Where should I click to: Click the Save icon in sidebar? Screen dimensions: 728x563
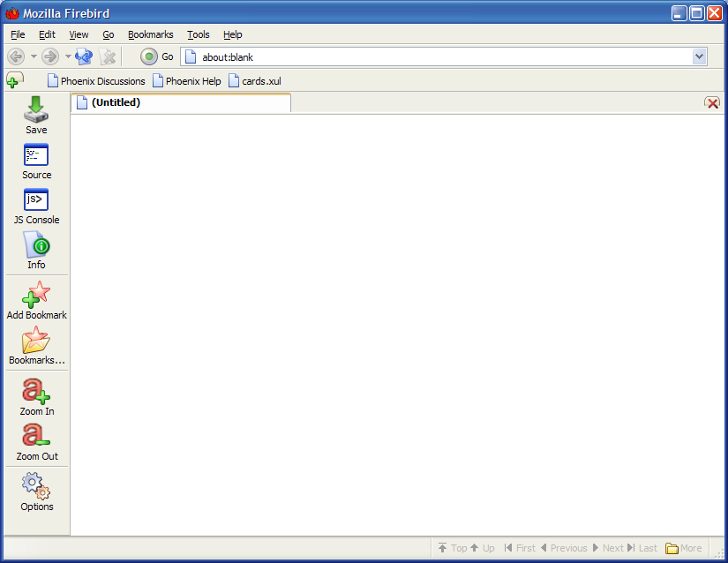coord(36,110)
